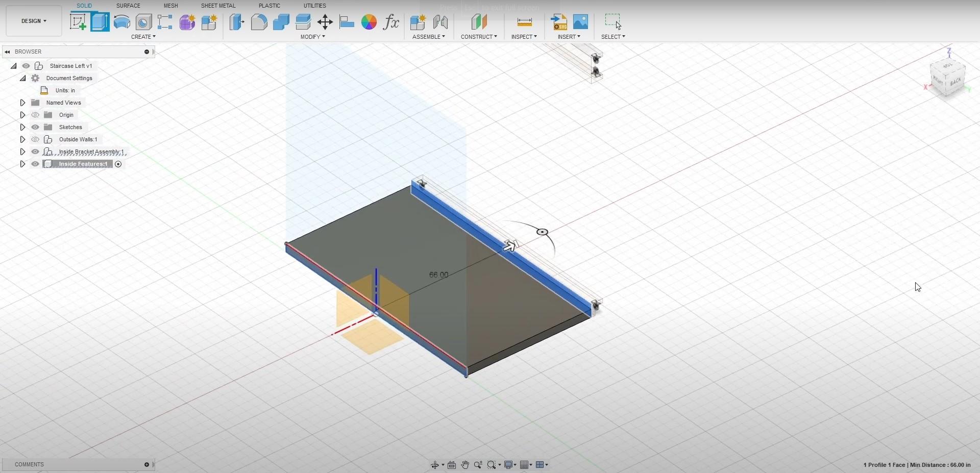The image size is (980, 473).
Task: Expand the Origin folder
Action: pyautogui.click(x=22, y=115)
